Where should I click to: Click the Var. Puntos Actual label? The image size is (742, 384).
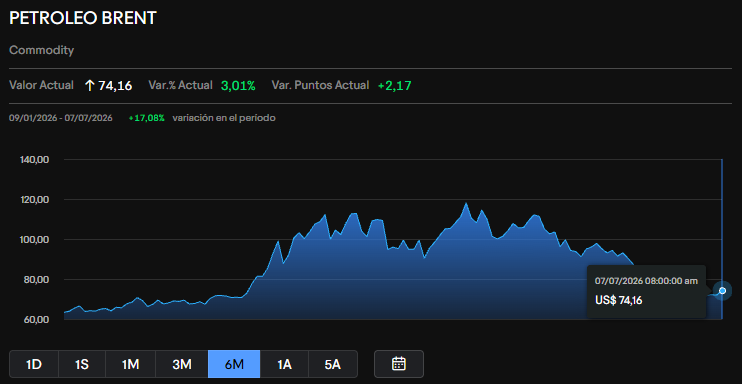pyautogui.click(x=320, y=86)
